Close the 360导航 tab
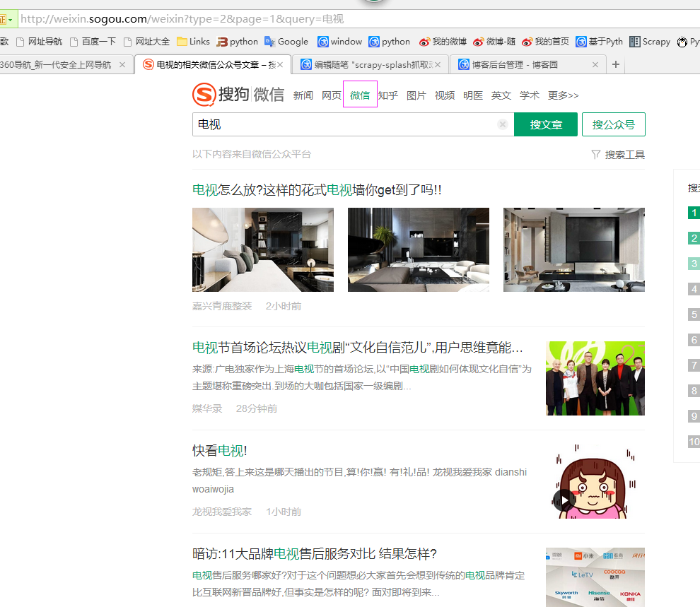The image size is (700, 607). click(122, 65)
